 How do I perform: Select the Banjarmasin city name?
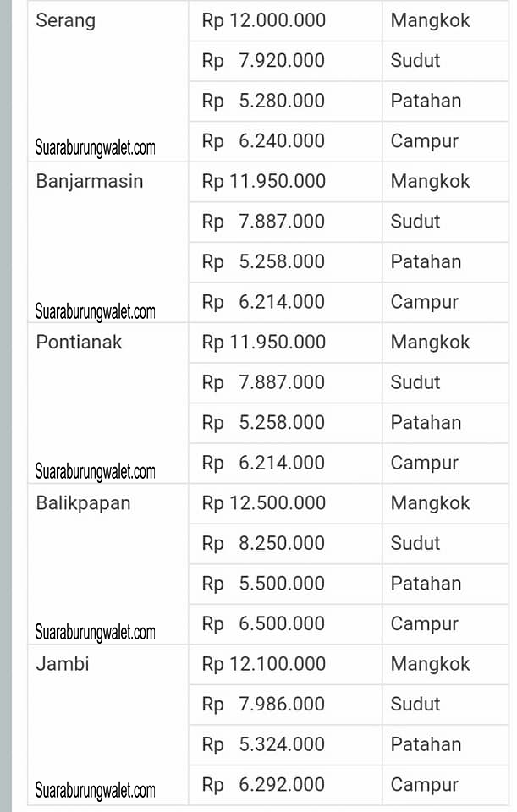coord(89,181)
